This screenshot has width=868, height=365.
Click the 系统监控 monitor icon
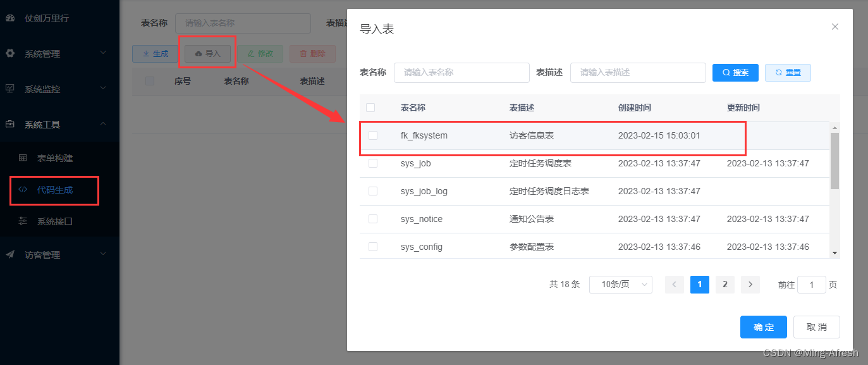[10, 89]
